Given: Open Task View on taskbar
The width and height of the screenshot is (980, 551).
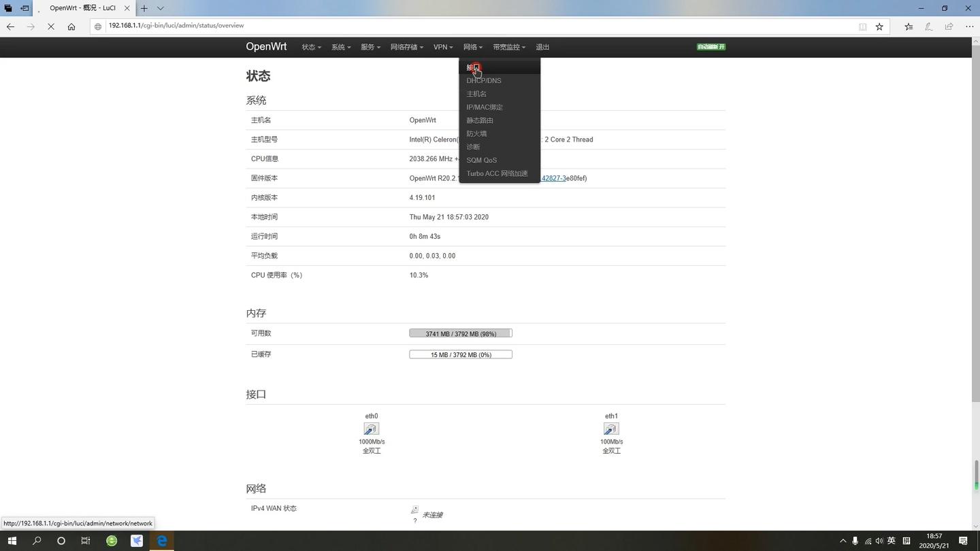Looking at the screenshot, I should [x=86, y=541].
